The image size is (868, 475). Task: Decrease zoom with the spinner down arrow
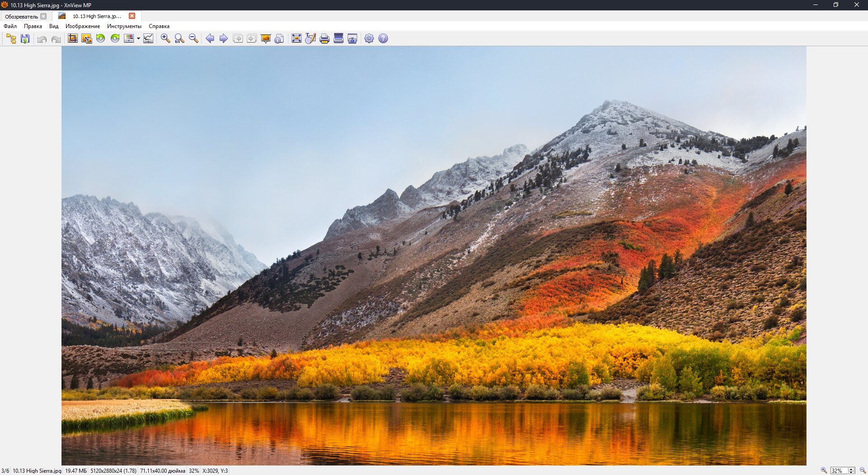click(851, 472)
